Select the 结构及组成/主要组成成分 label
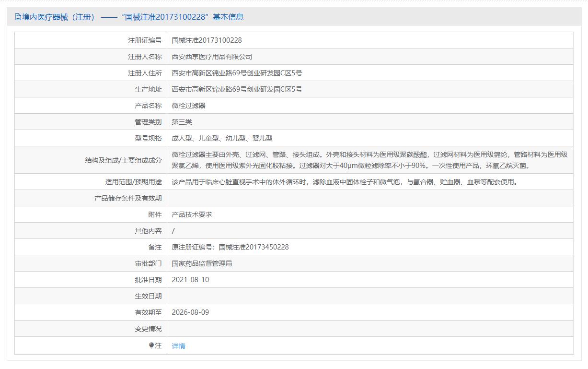Viewport: 588px width, 369px height. pos(123,160)
